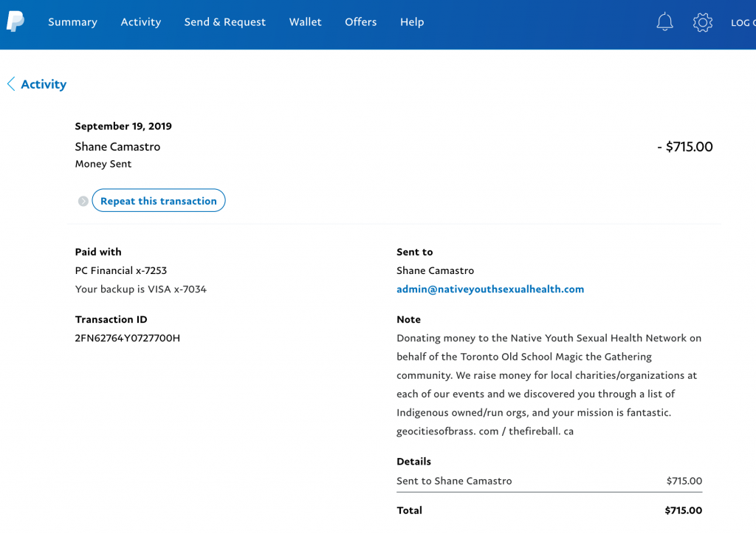756x534 pixels.
Task: Click the LOG OUT link in the header
Action: point(743,23)
